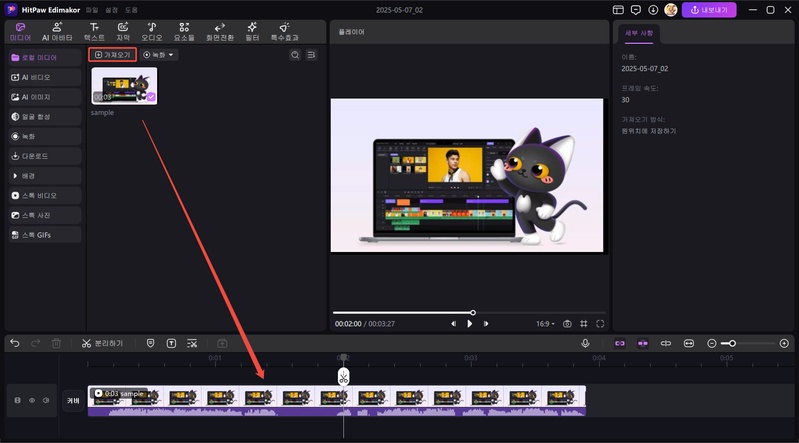Undo the last timeline action

[x=15, y=343]
